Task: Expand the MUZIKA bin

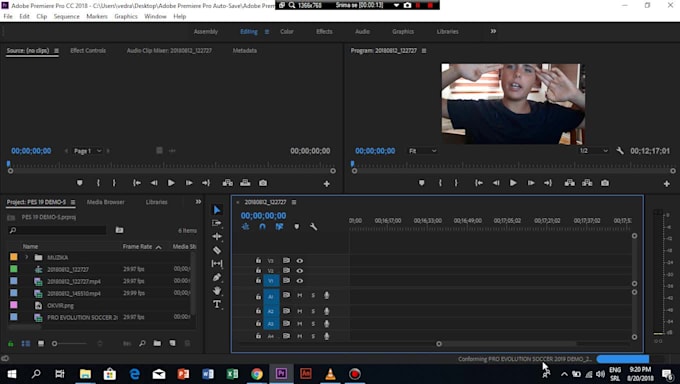Action: pos(26,257)
